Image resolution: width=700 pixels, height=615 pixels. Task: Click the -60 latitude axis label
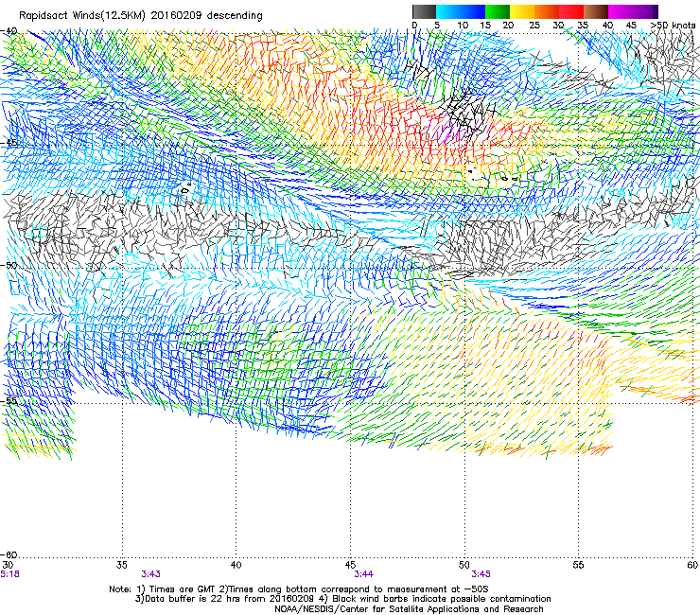[x=9, y=554]
